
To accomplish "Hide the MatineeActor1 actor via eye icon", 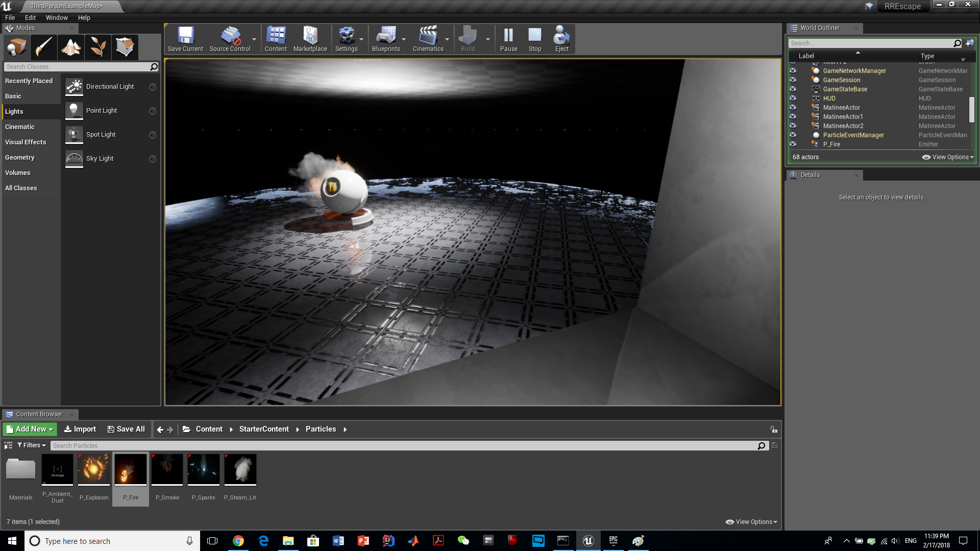I will (x=793, y=117).
